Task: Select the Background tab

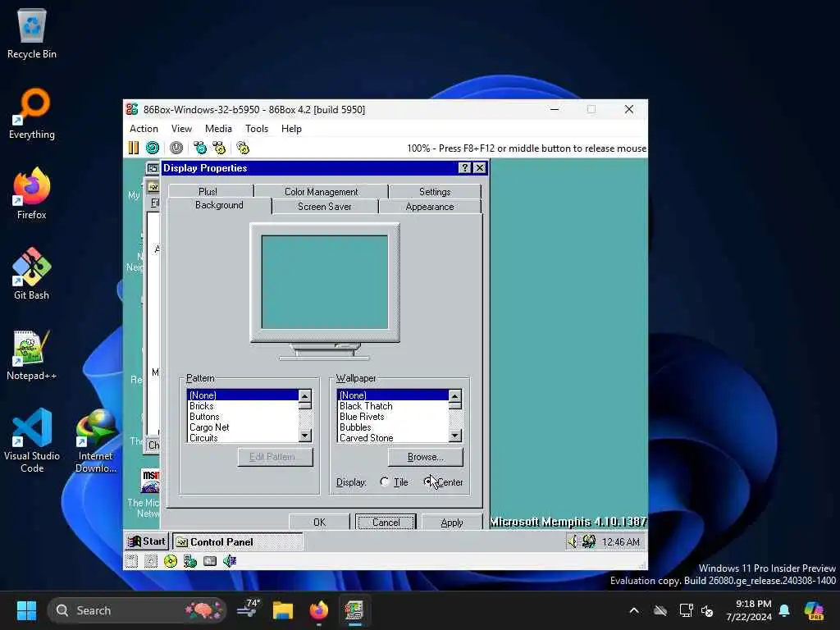Action: point(219,205)
